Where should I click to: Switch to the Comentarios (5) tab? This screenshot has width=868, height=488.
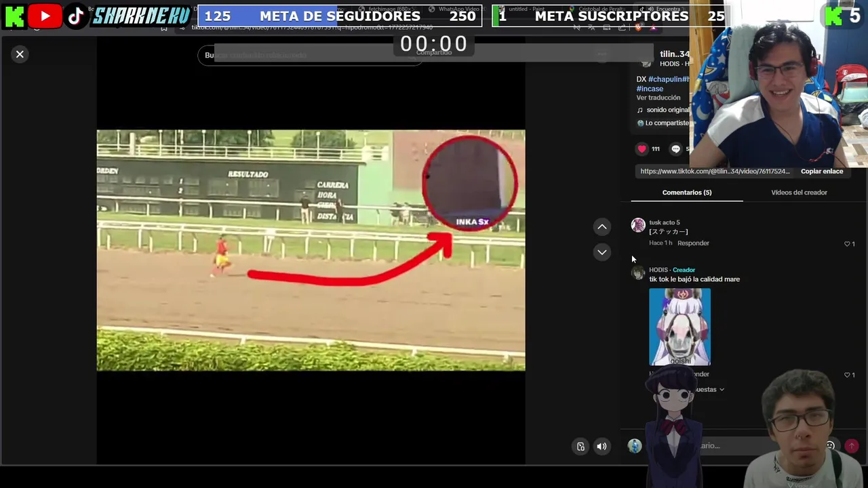(687, 192)
